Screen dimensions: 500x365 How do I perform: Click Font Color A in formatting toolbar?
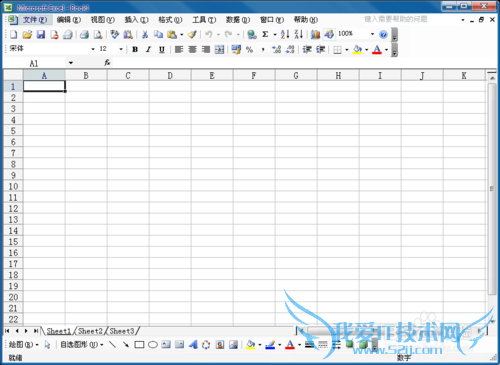pyautogui.click(x=377, y=50)
